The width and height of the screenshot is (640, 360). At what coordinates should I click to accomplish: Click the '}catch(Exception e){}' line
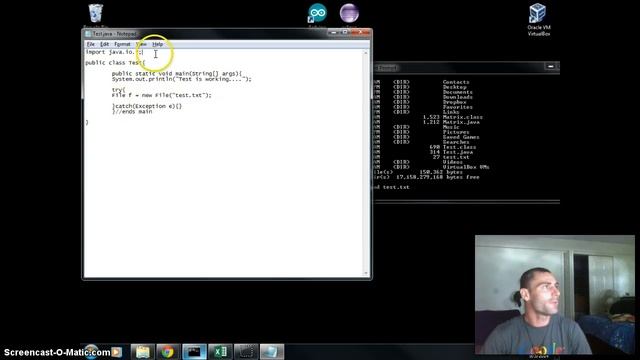tap(147, 106)
